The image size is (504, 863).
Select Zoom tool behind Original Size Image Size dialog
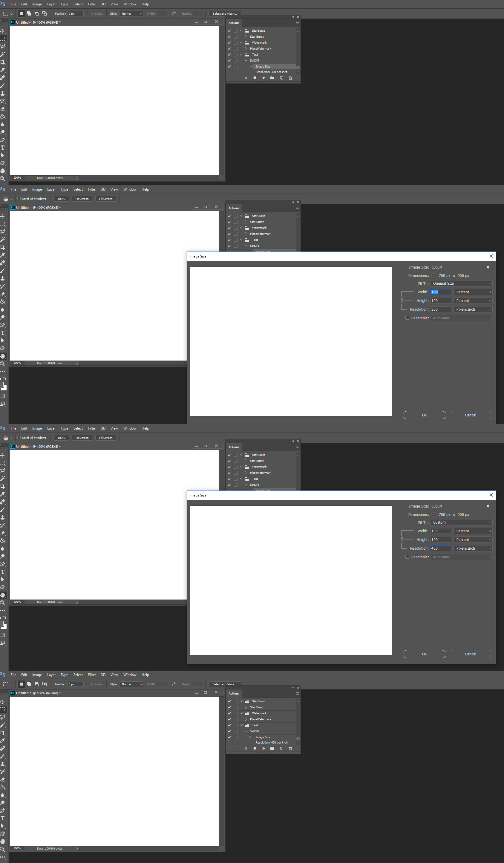click(3, 364)
